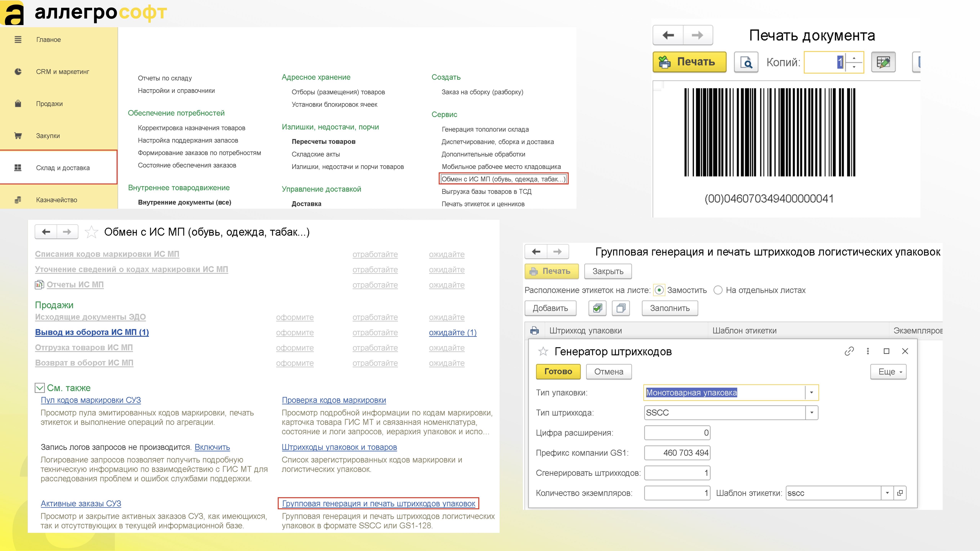Add Генератор штрихкодов to favorites star

click(543, 351)
